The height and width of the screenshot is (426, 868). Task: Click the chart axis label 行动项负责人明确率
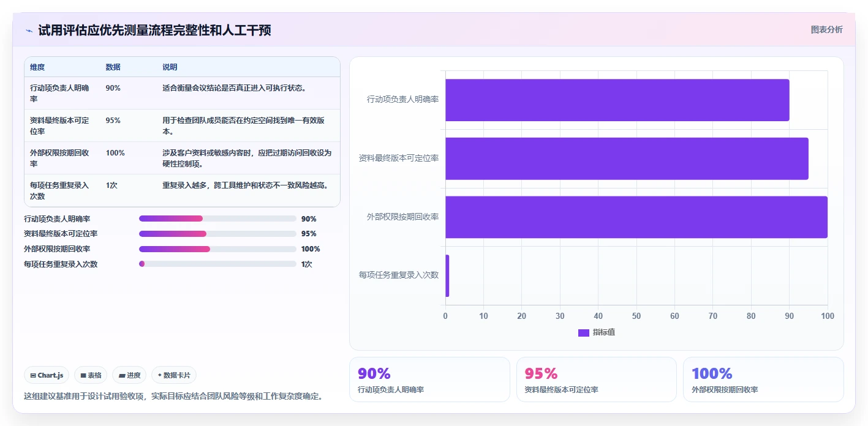(x=402, y=99)
